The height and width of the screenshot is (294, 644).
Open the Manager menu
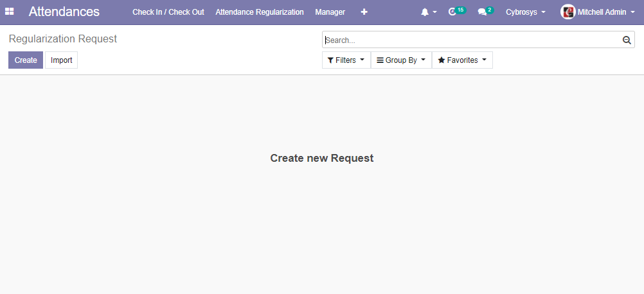[x=330, y=12]
